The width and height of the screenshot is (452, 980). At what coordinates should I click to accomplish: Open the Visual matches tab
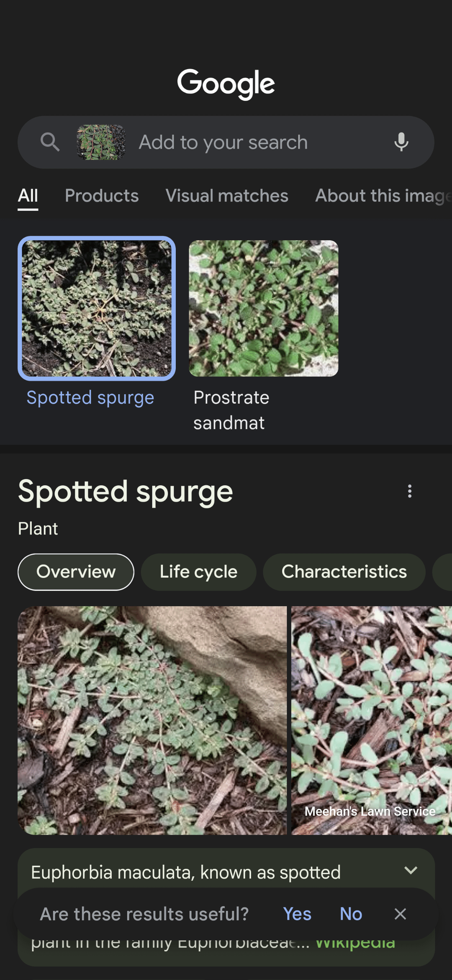tap(227, 196)
